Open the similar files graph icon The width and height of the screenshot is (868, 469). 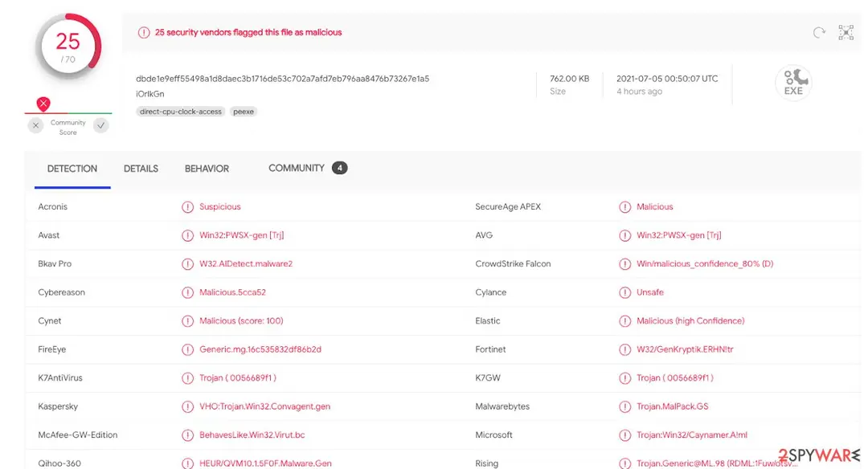pos(845,33)
